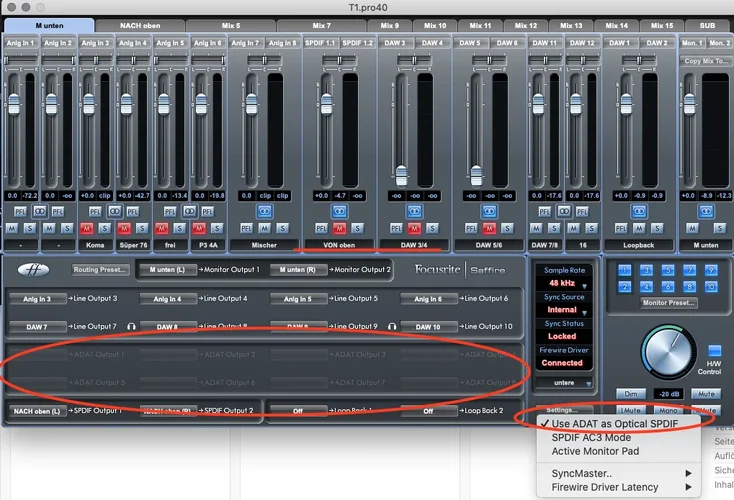This screenshot has width=734, height=500.
Task: Open source dropdown for Monitor Output 1
Action: tap(167, 270)
